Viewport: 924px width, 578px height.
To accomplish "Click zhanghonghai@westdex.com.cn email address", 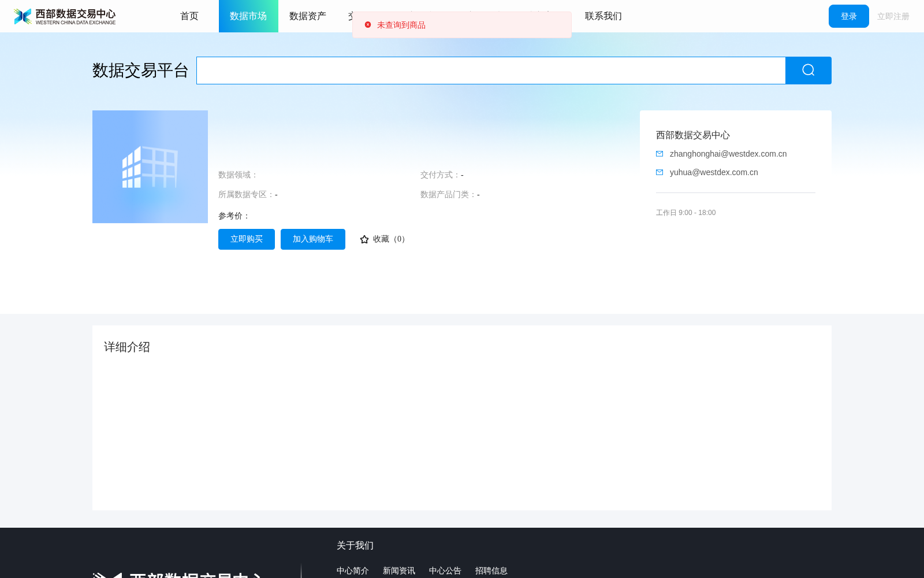I will [728, 154].
